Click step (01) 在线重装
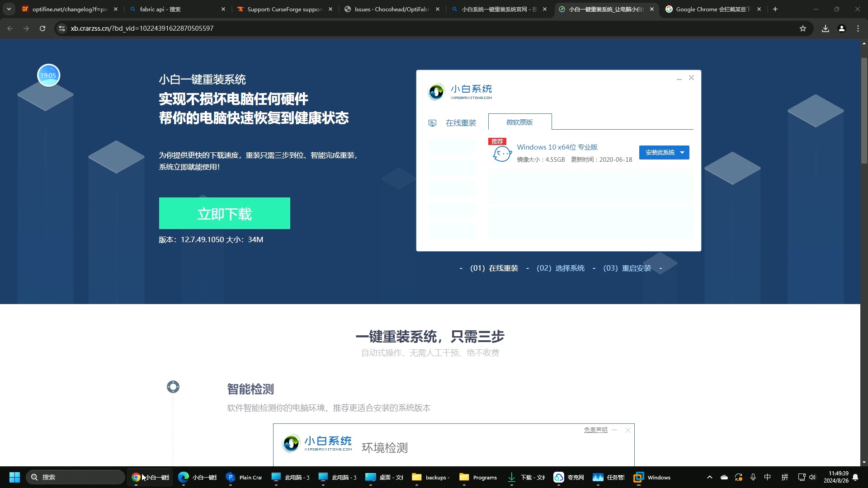Screen dimensions: 868x488 click(x=494, y=268)
